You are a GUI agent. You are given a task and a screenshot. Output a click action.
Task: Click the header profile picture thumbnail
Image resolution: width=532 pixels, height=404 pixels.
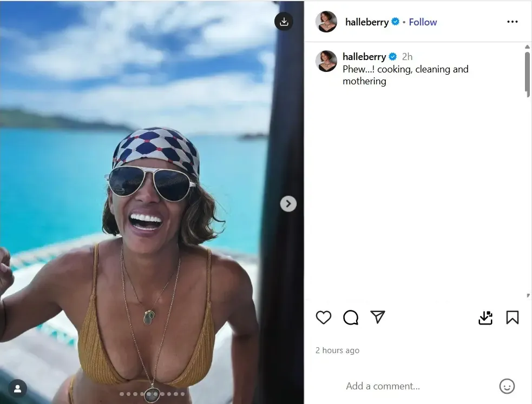[326, 22]
